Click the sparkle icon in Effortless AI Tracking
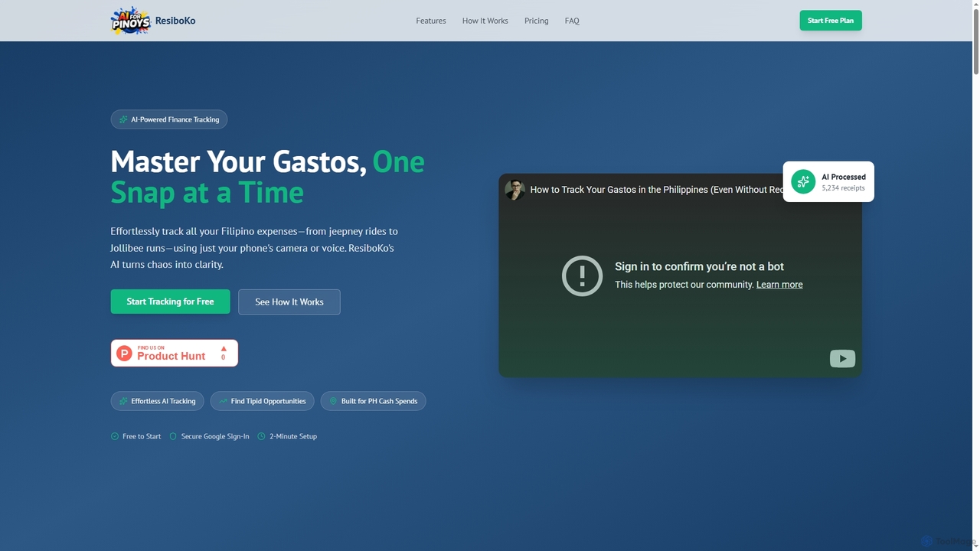 [x=123, y=401]
